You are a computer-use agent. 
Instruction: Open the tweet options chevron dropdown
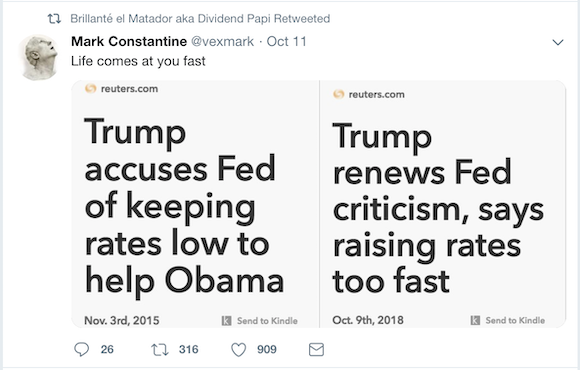pyautogui.click(x=558, y=42)
